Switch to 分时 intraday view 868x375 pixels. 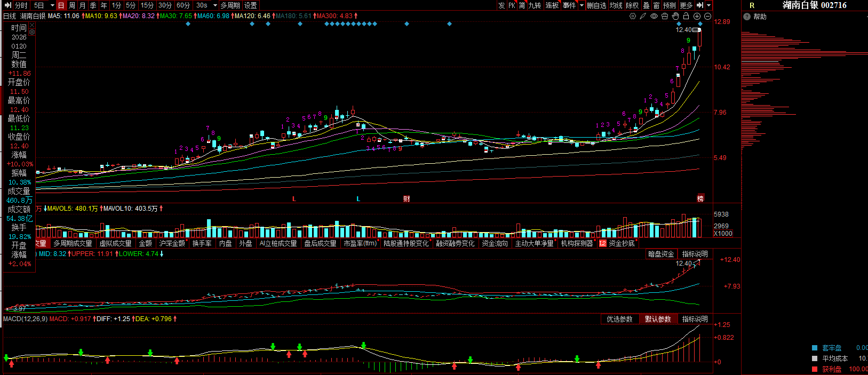click(x=21, y=5)
